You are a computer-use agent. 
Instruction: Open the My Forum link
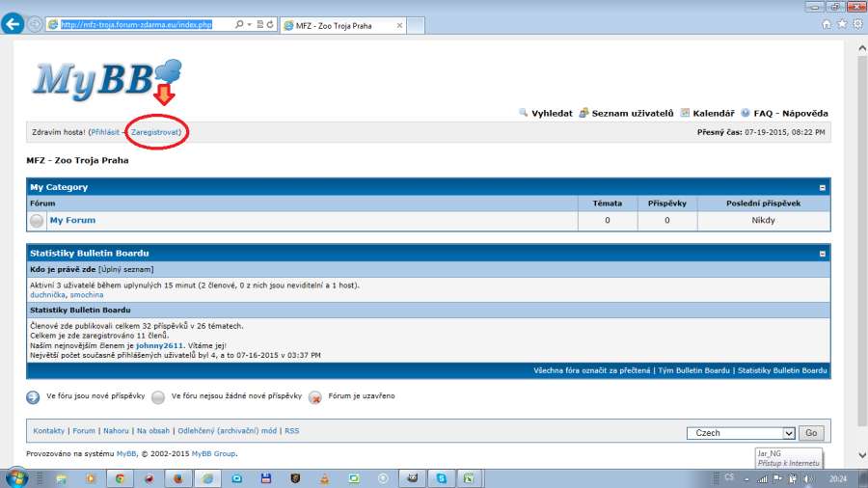[x=72, y=220]
